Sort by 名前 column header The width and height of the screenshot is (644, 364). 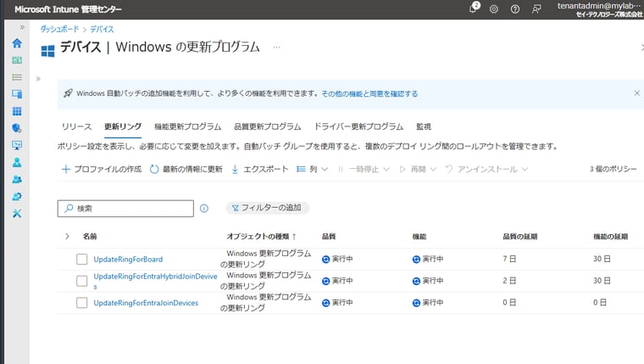(x=90, y=237)
